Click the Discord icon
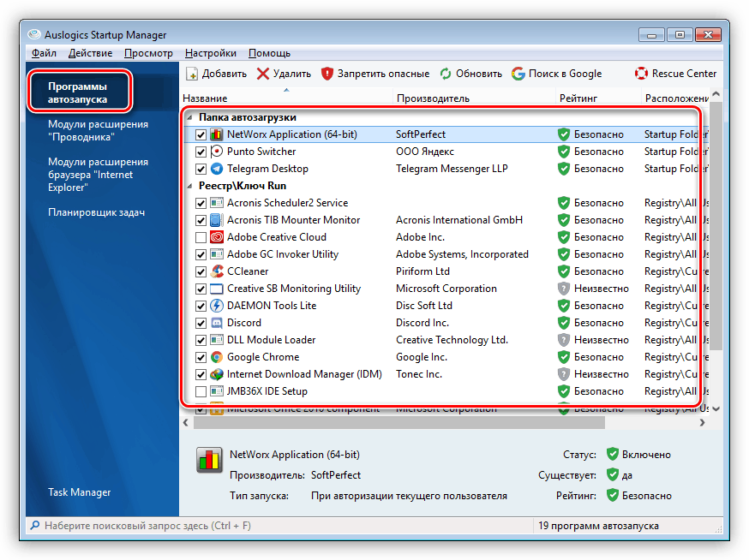749x560 pixels. coord(217,323)
